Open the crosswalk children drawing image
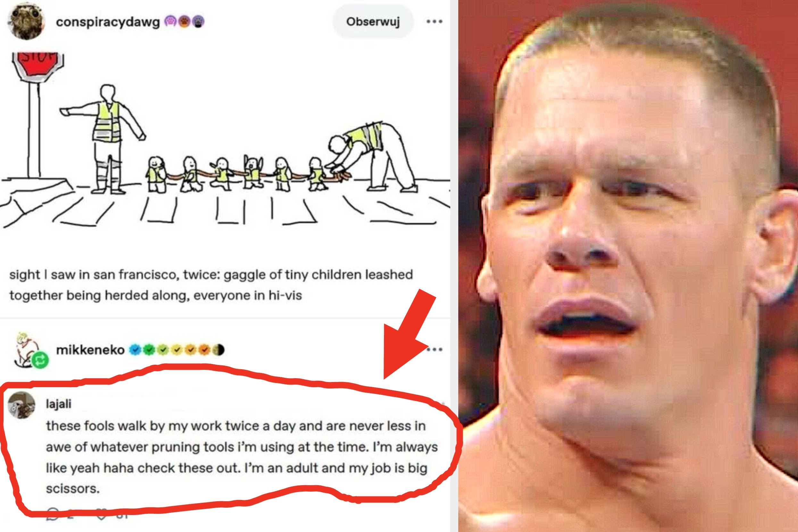Viewport: 798px width, 532px height. [225, 141]
